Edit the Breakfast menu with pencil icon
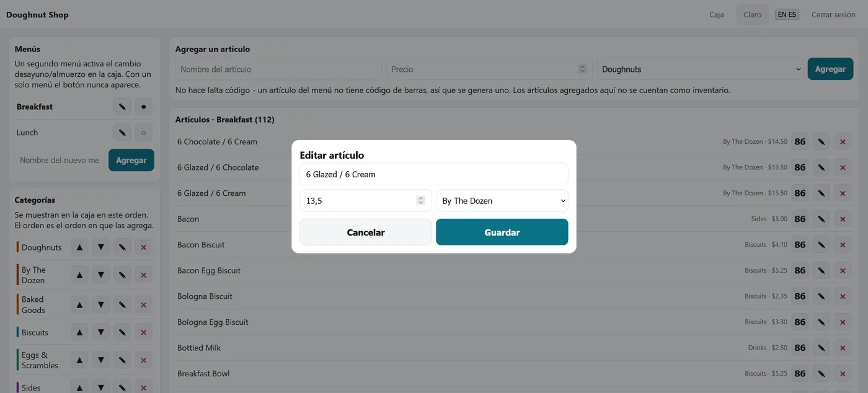The height and width of the screenshot is (393, 868). click(x=122, y=107)
